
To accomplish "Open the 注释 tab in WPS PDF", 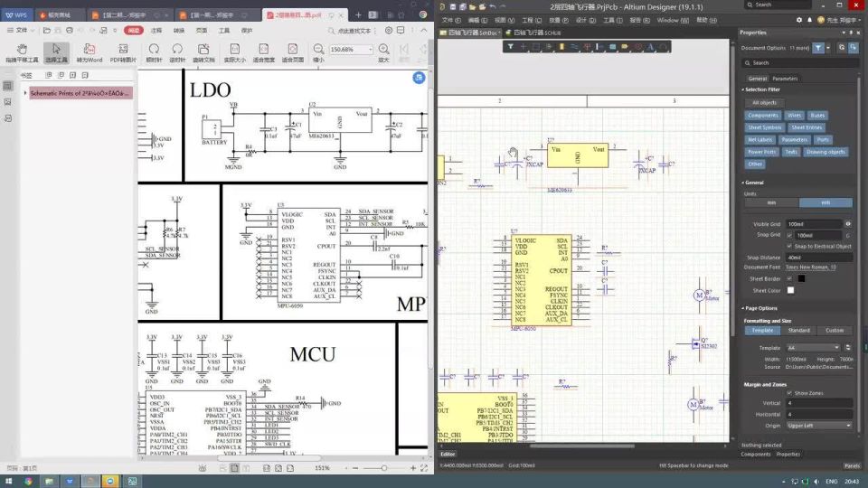I will coord(156,31).
